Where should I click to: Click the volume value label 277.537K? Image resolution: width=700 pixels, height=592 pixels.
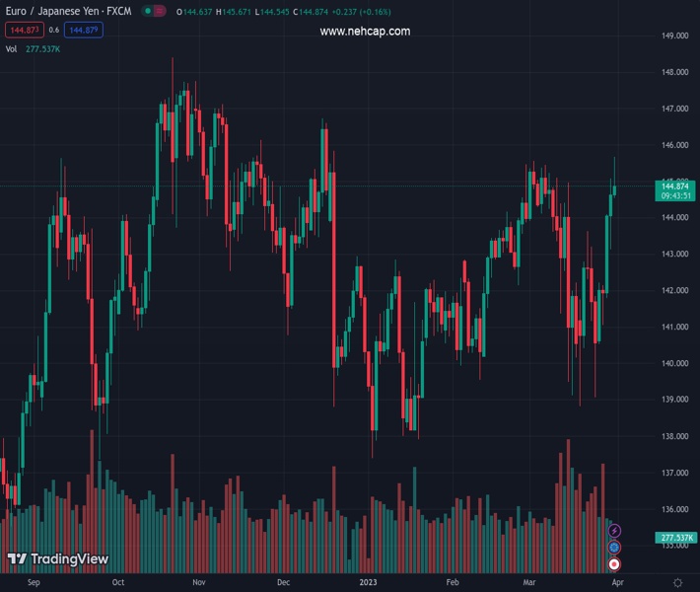675,538
